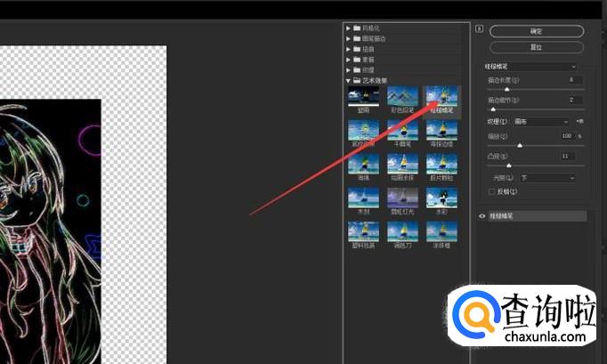Click the 复位 (Reset) button
Image resolution: width=607 pixels, height=364 pixels.
click(536, 47)
